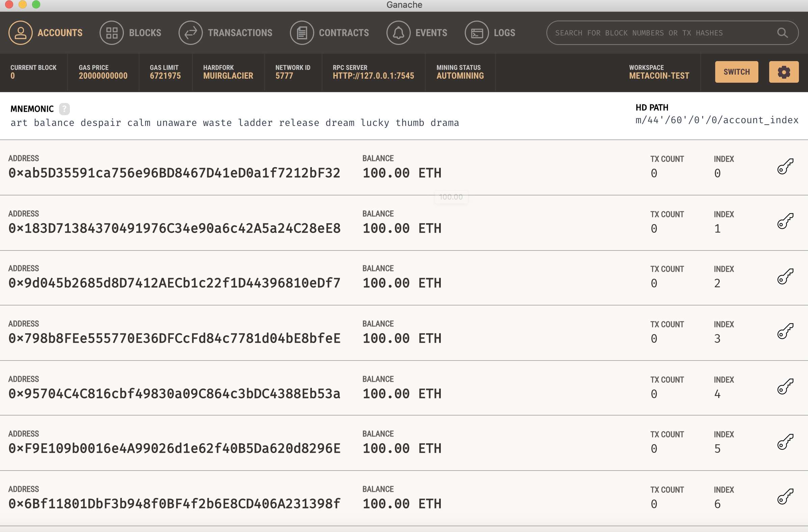The width and height of the screenshot is (808, 532).
Task: Show private key for account index 0
Action: point(785,166)
